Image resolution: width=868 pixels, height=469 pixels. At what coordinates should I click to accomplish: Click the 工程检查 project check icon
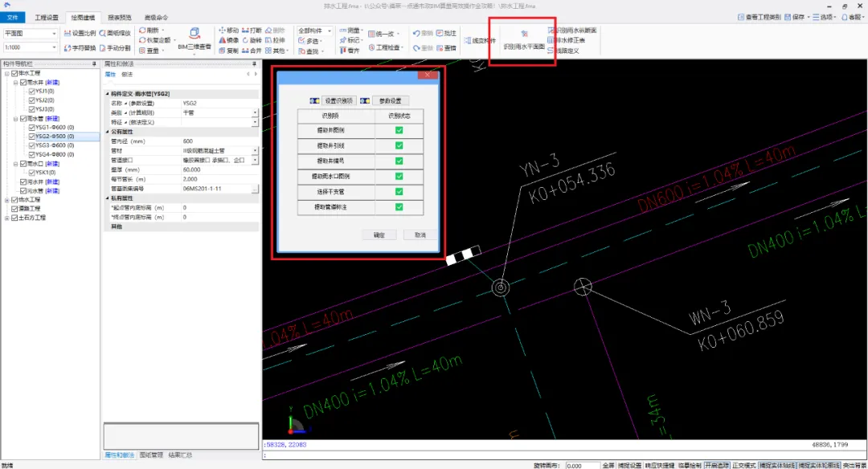372,47
